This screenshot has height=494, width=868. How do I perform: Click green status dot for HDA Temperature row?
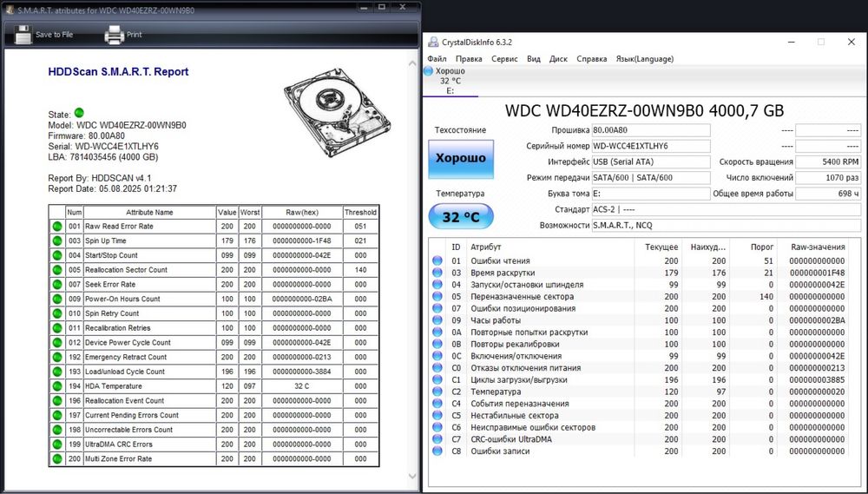point(57,386)
